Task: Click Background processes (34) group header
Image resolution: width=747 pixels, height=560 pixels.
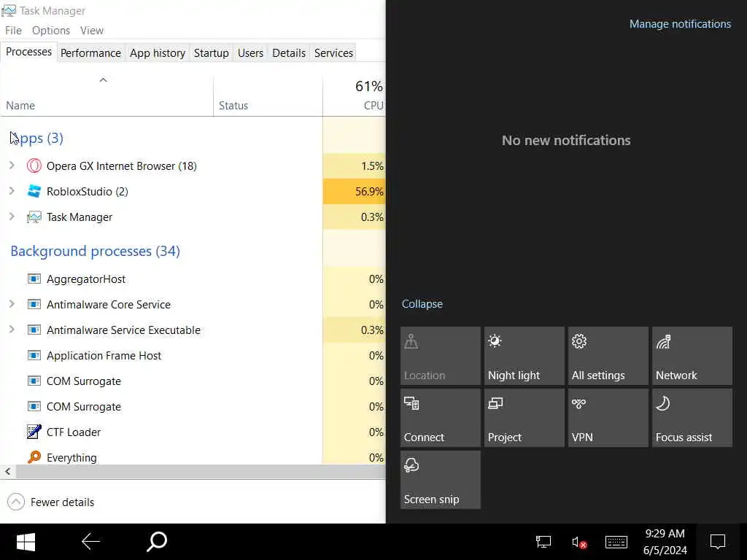Action: [x=96, y=251]
